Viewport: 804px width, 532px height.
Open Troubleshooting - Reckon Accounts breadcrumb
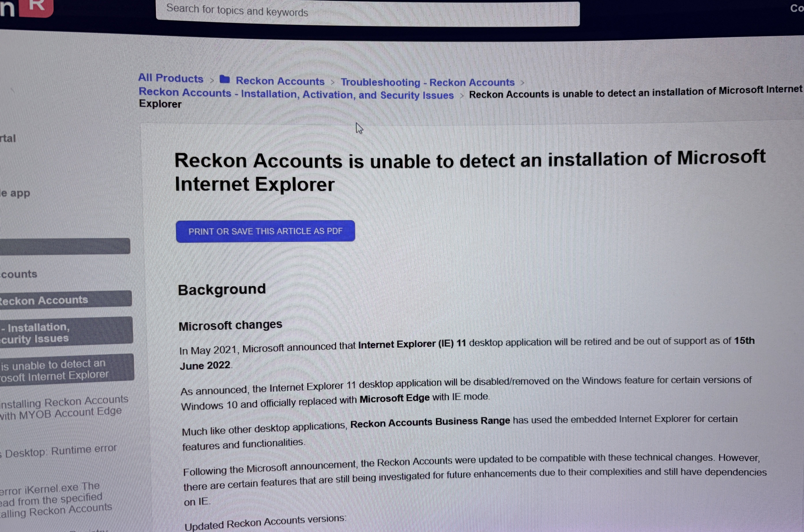tap(427, 82)
